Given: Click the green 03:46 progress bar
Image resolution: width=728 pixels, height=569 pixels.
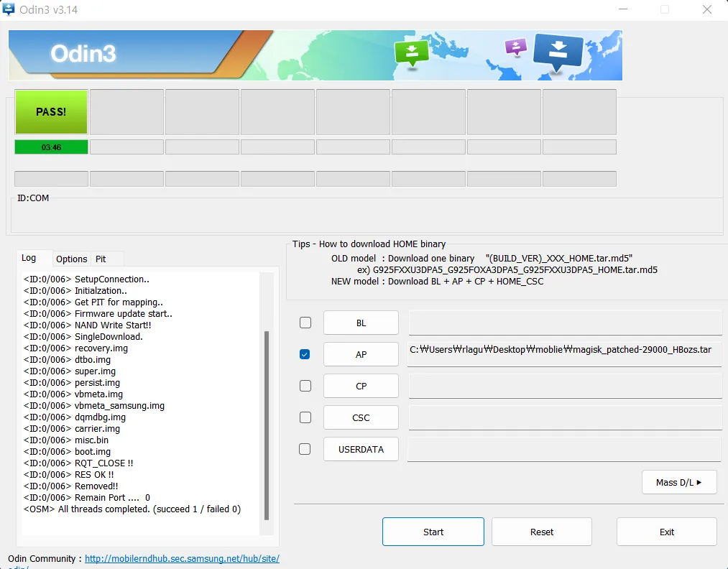Looking at the screenshot, I should 51,147.
